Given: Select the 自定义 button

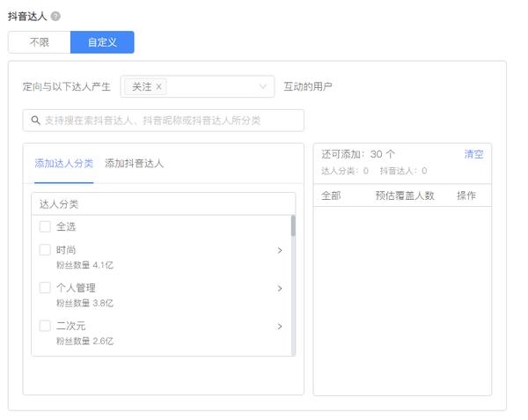Looking at the screenshot, I should pyautogui.click(x=102, y=42).
